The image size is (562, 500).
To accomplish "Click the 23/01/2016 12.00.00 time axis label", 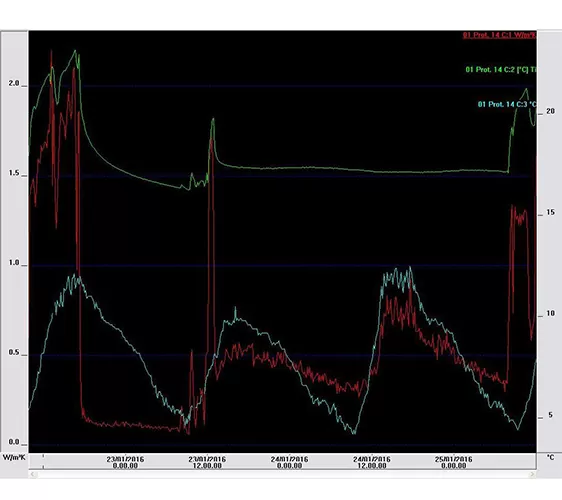I will pyautogui.click(x=207, y=462).
